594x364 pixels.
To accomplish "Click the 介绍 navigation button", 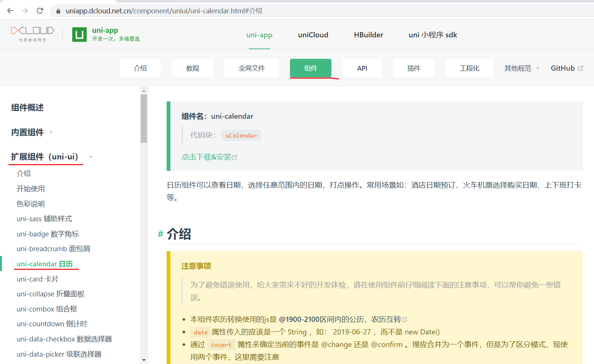I will tap(140, 68).
